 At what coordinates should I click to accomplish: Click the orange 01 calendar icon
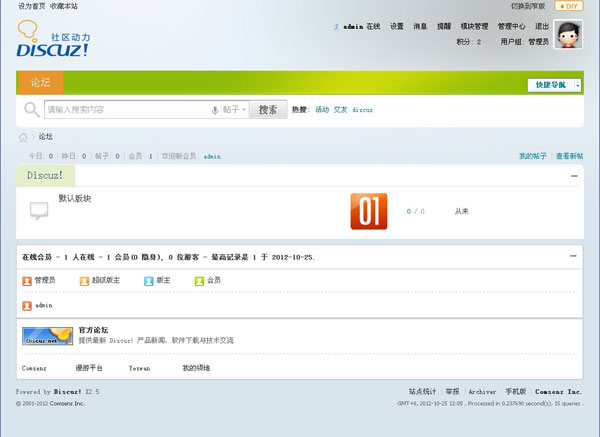[368, 211]
